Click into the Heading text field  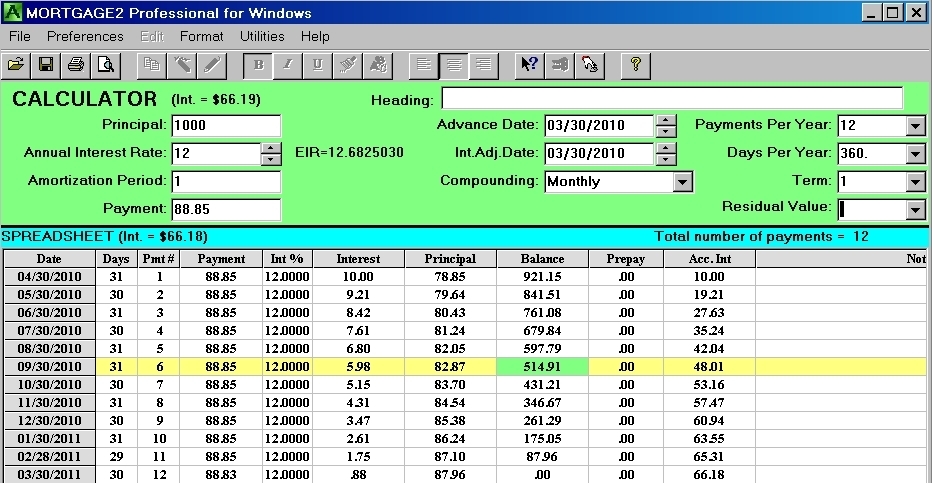671,99
